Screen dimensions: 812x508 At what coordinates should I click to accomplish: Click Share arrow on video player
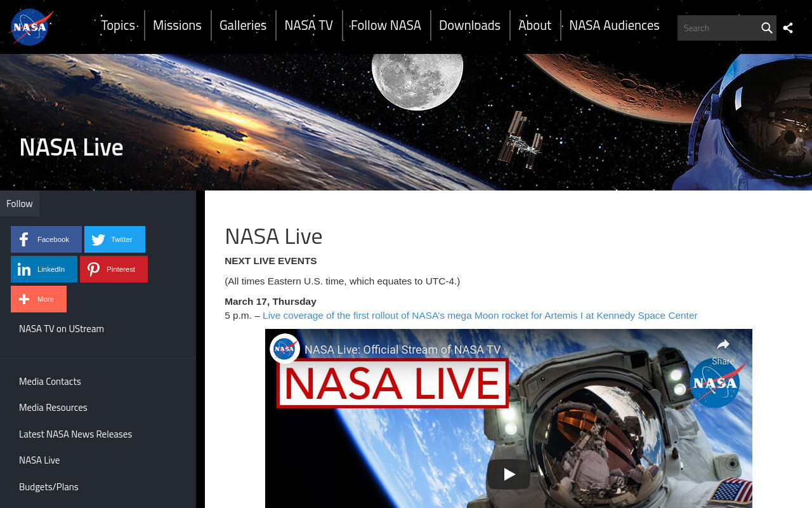pos(723,351)
